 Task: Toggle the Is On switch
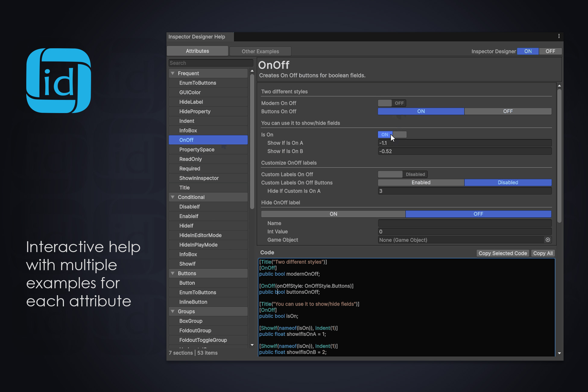392,134
